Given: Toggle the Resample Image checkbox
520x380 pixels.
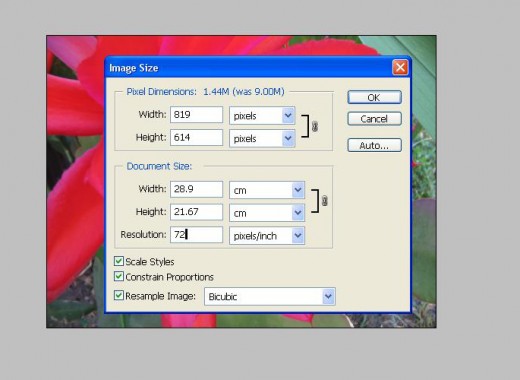Looking at the screenshot, I should pyautogui.click(x=118, y=295).
